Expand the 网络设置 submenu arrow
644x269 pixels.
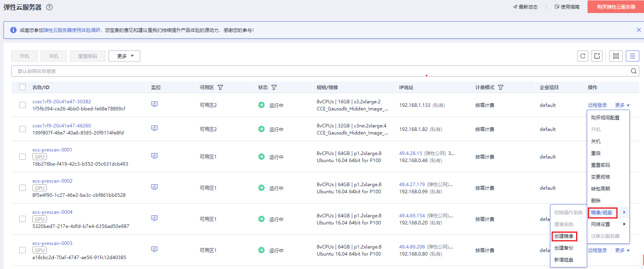tap(624, 224)
